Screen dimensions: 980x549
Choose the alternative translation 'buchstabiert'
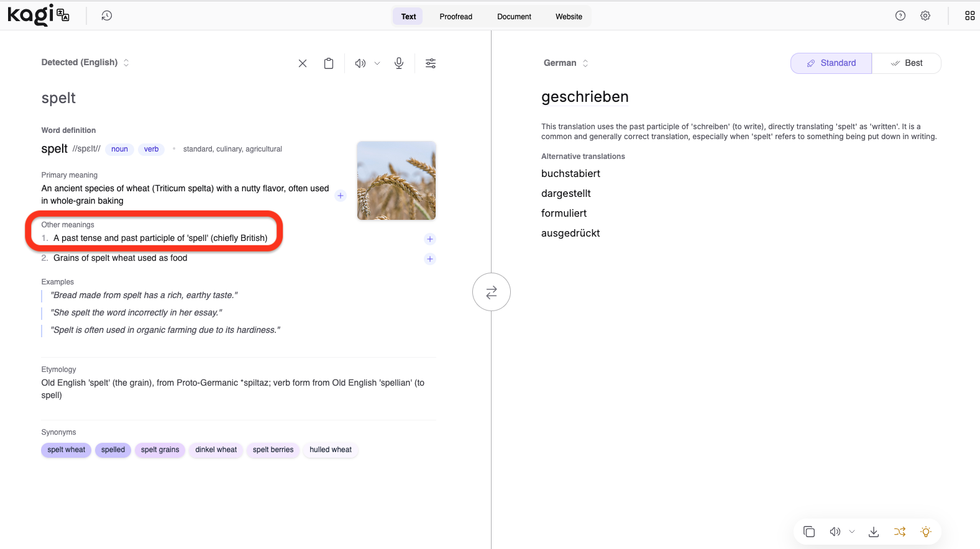pos(570,174)
